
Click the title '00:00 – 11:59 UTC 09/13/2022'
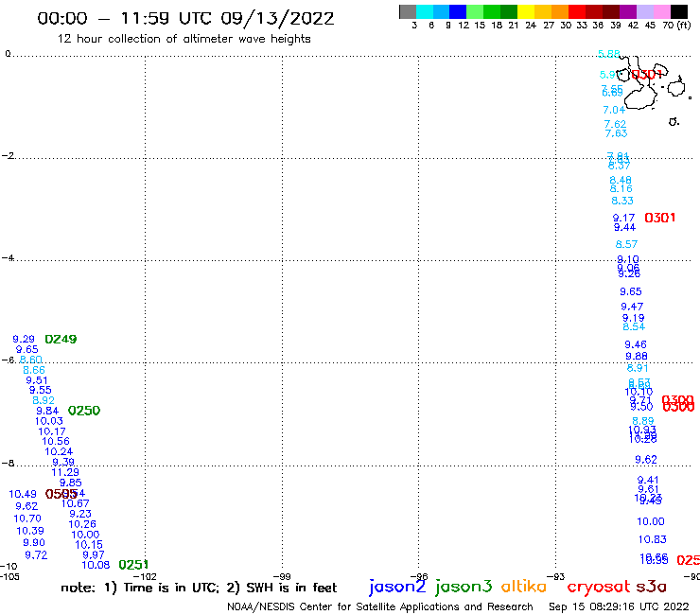[x=185, y=19]
